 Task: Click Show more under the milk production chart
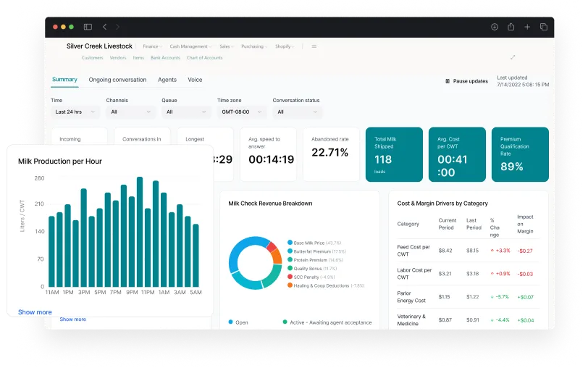[35, 312]
